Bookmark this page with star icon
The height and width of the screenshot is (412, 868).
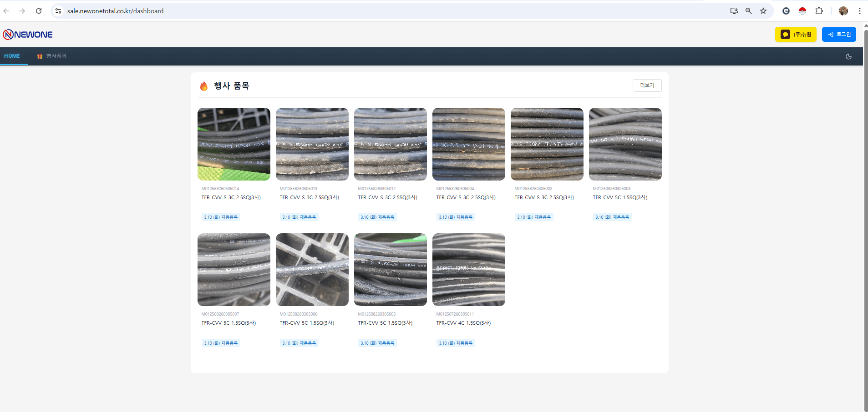click(x=763, y=11)
